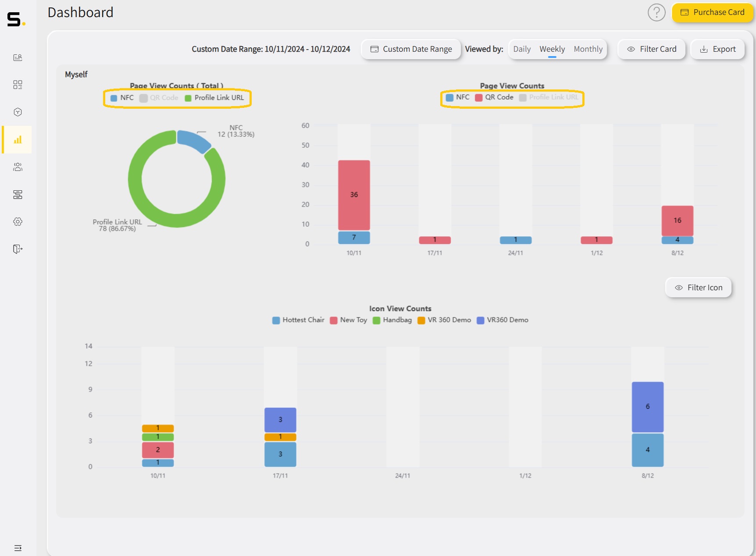Collapse the sidebar using the bottom arrow
Screen dimensions: 756x556
tap(18, 548)
